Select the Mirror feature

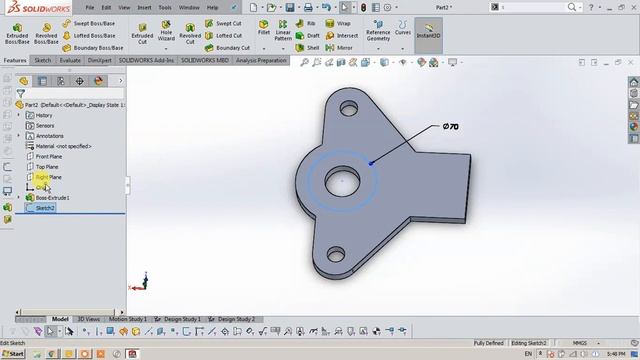(x=339, y=48)
